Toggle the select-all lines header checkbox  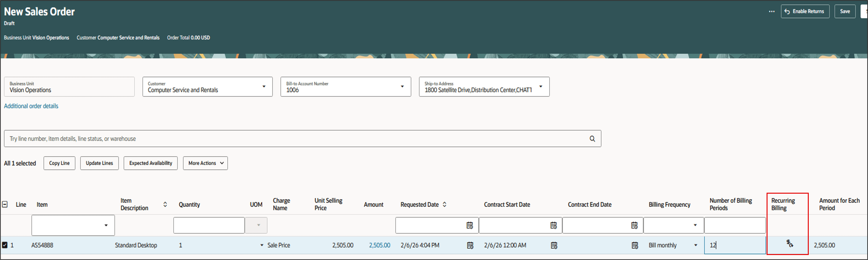(5, 204)
